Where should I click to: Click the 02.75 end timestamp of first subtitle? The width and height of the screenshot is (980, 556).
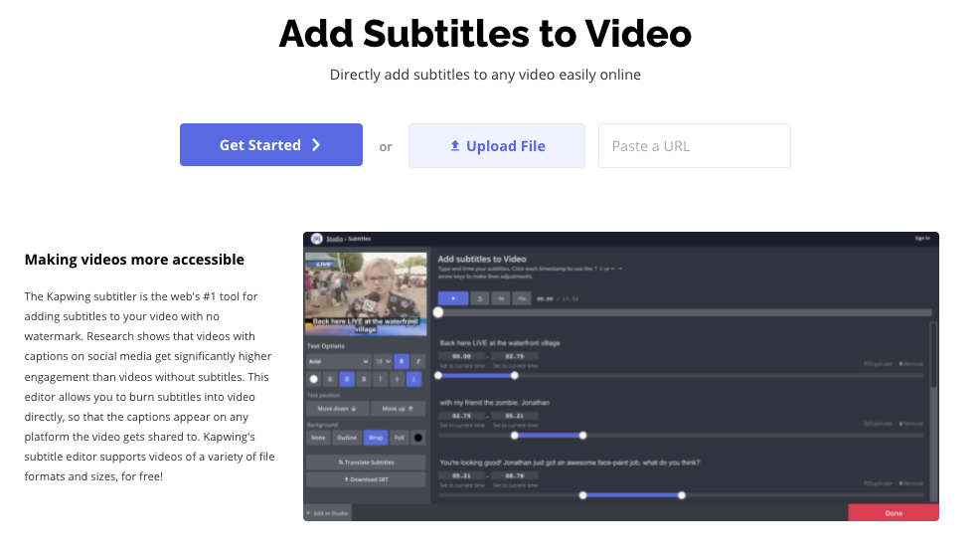pyautogui.click(x=515, y=356)
